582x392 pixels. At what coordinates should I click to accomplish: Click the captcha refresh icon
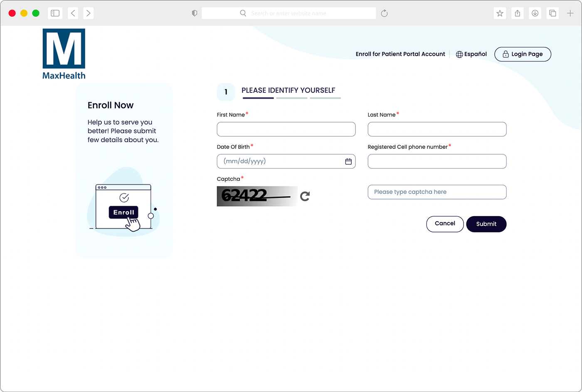coord(305,196)
